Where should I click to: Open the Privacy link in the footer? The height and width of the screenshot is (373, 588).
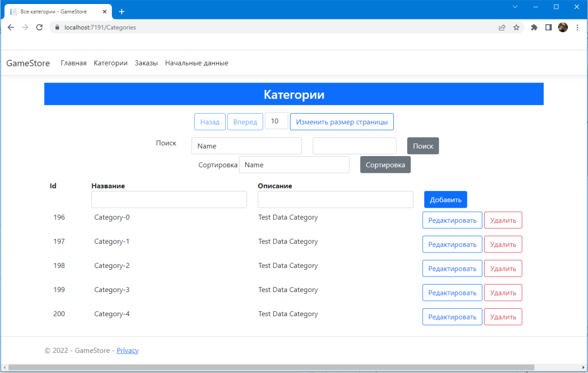(x=127, y=350)
